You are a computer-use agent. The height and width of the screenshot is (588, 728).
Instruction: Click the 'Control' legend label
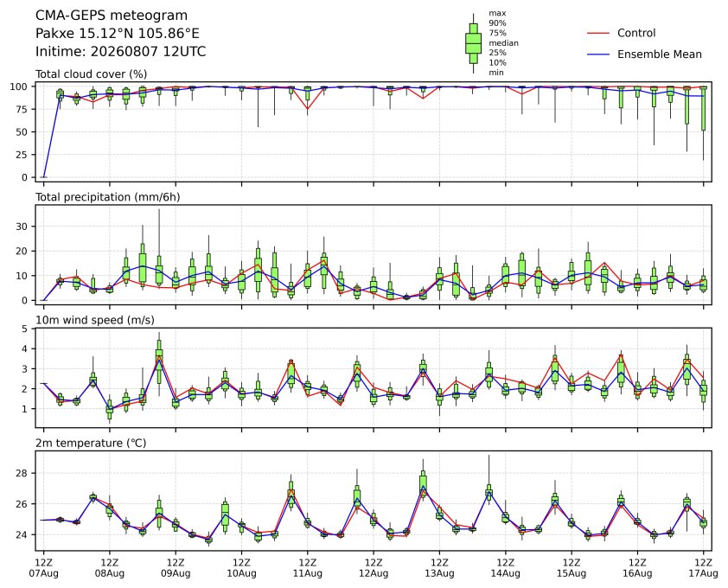pyautogui.click(x=636, y=33)
